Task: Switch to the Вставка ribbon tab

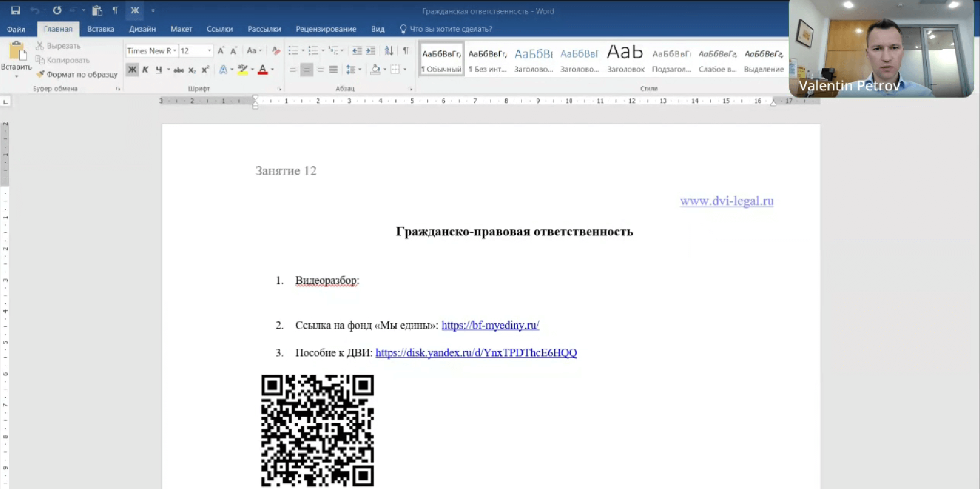Action: click(x=100, y=29)
